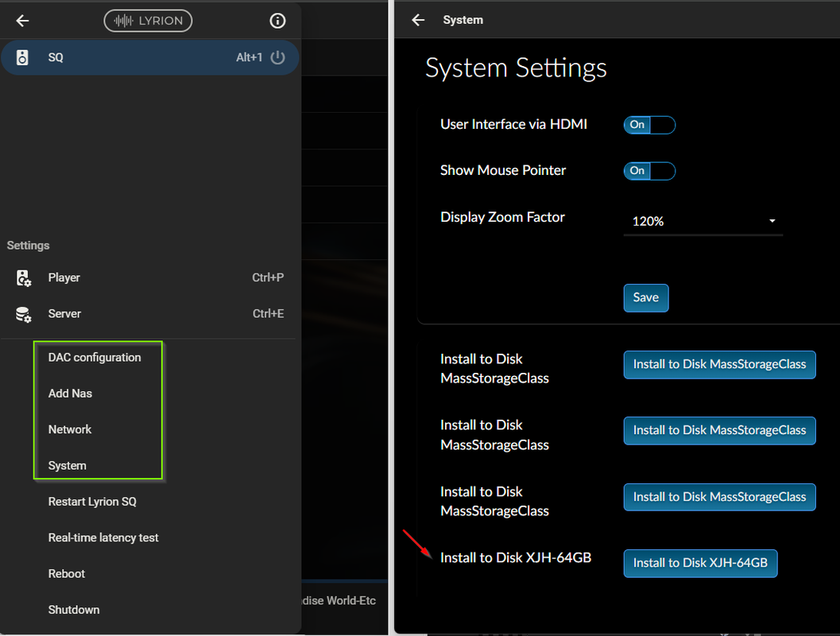The height and width of the screenshot is (636, 840).
Task: Open Server settings menu item
Action: (x=150, y=313)
